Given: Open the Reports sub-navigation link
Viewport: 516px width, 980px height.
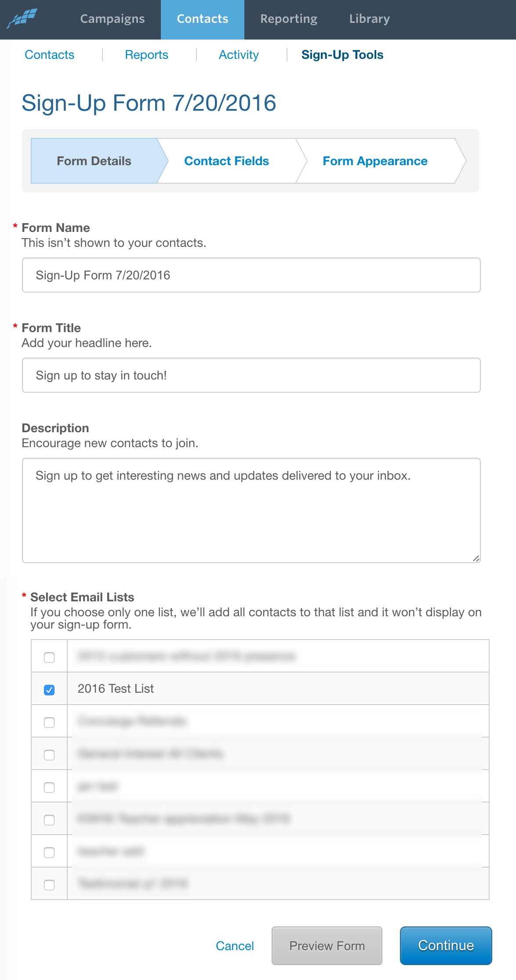Looking at the screenshot, I should [x=146, y=55].
